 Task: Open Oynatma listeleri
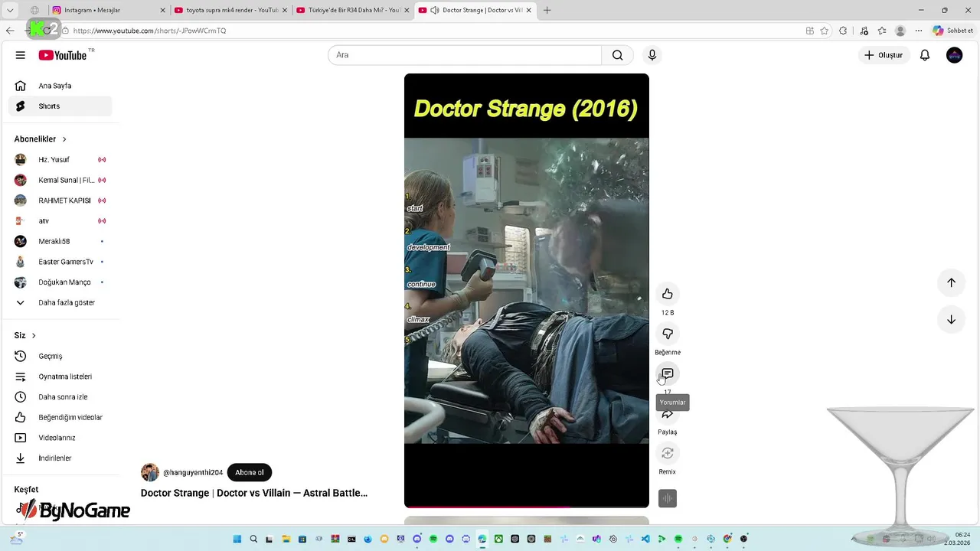pyautogui.click(x=60, y=377)
